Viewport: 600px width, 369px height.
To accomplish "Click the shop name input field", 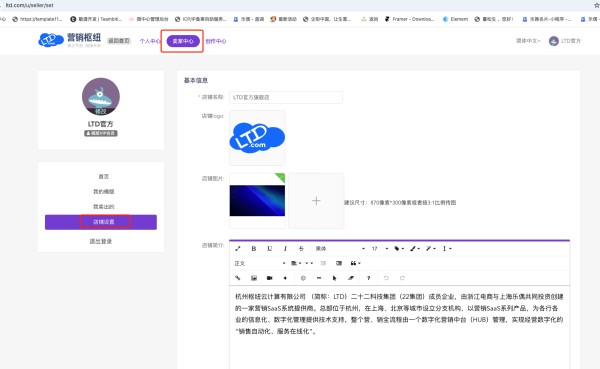I will 286,97.
